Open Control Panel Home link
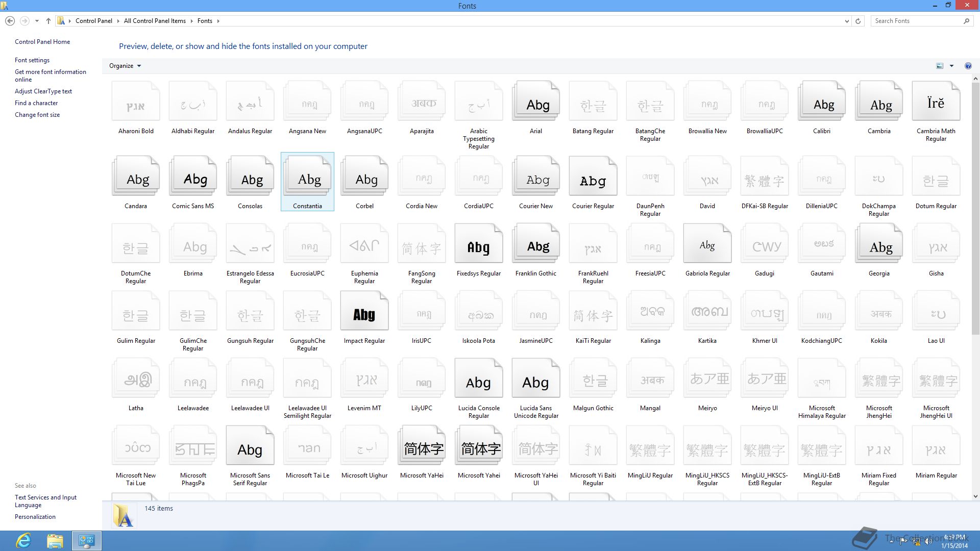This screenshot has width=980, height=551. 42,42
